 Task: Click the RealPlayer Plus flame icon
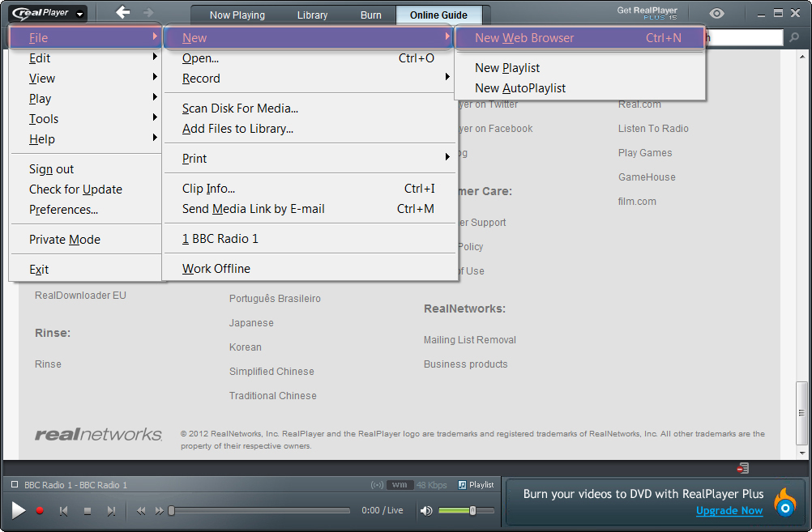coord(785,503)
